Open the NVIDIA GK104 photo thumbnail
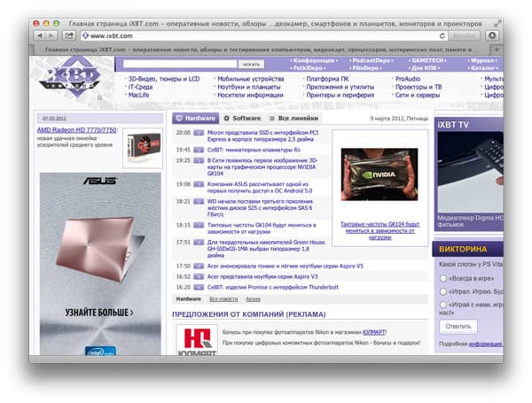This screenshot has width=532, height=403. click(x=379, y=174)
